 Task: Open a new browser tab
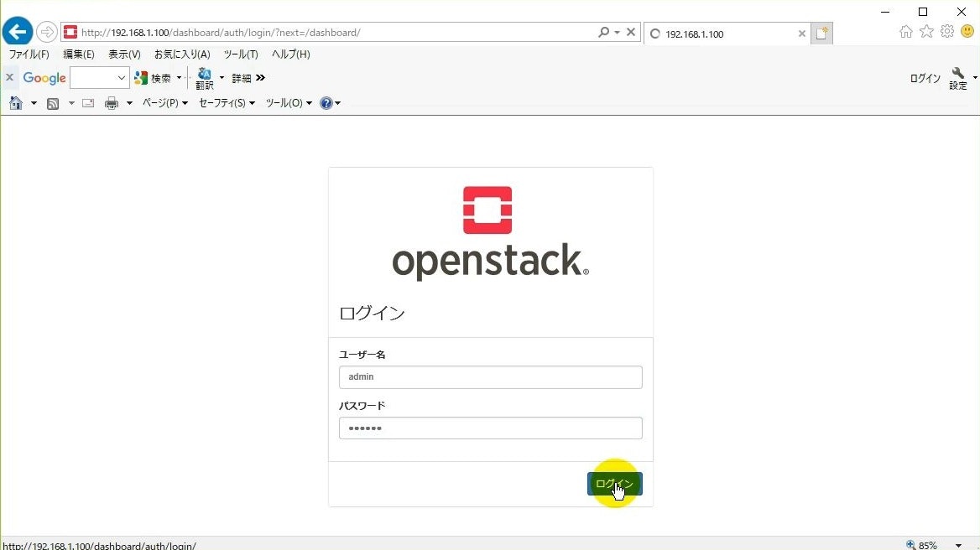click(x=822, y=34)
